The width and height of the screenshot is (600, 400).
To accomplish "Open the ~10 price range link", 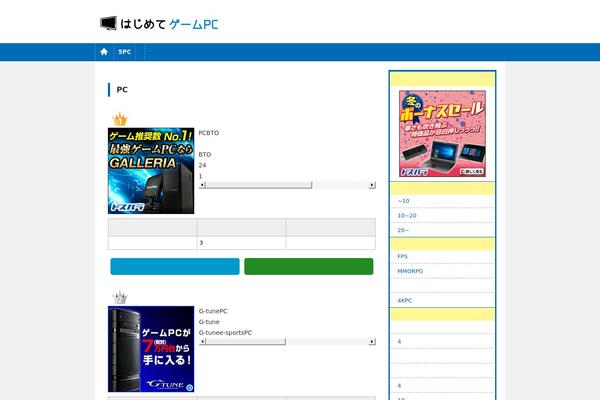I will point(403,201).
